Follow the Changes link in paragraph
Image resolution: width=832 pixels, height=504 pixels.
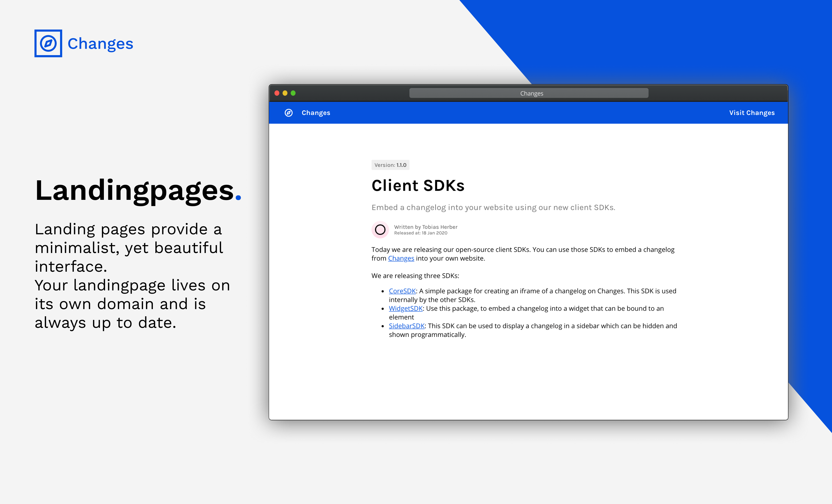pos(401,259)
